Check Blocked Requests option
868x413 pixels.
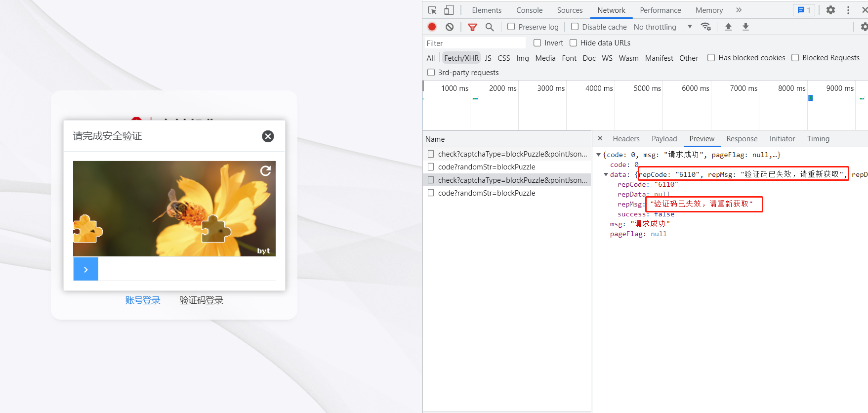[795, 58]
